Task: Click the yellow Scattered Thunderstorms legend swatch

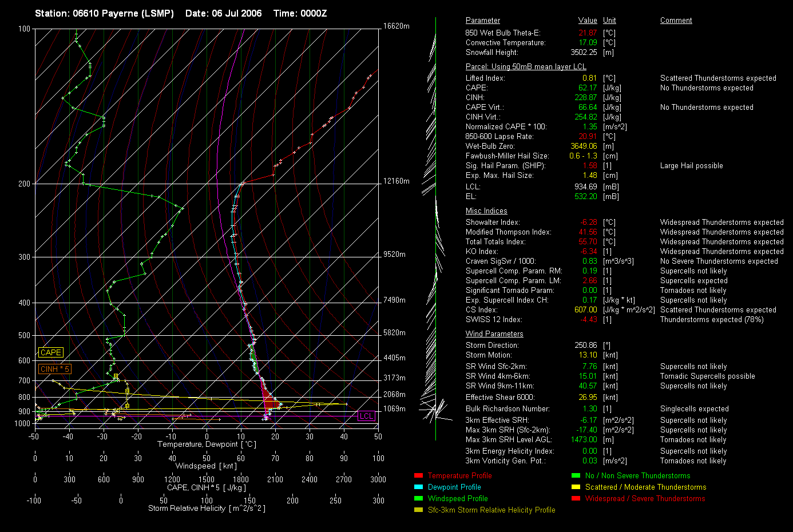Action: pyautogui.click(x=576, y=487)
